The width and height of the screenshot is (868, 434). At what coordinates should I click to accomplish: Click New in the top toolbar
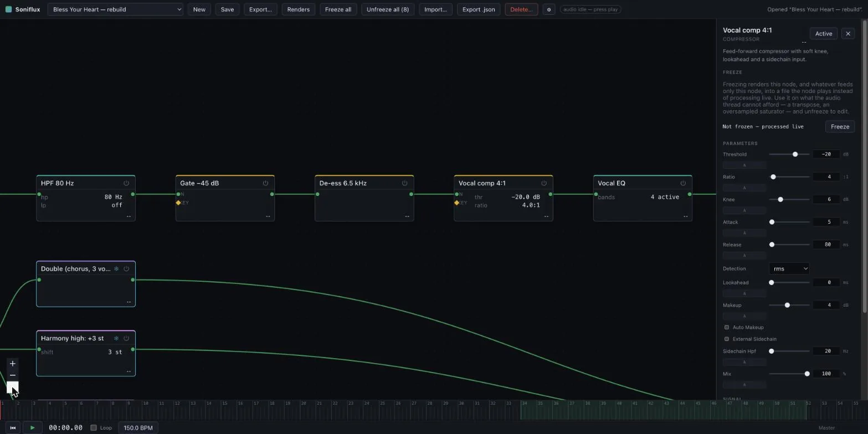click(199, 9)
